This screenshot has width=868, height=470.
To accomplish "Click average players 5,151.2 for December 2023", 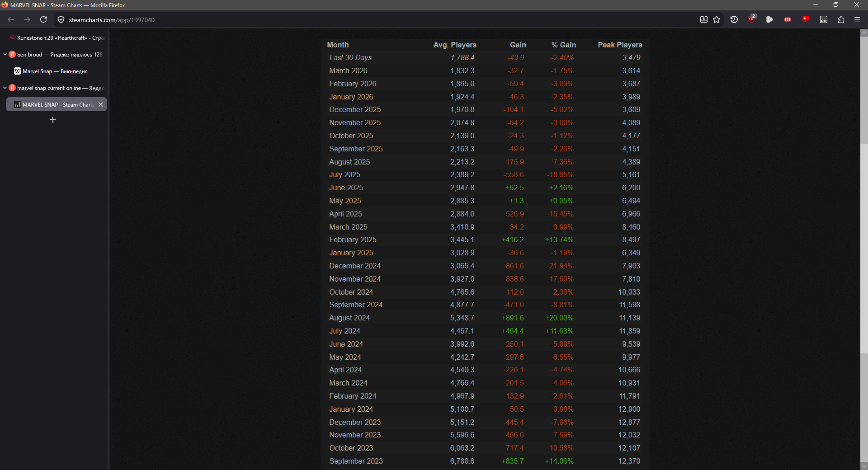I will 462,422.
